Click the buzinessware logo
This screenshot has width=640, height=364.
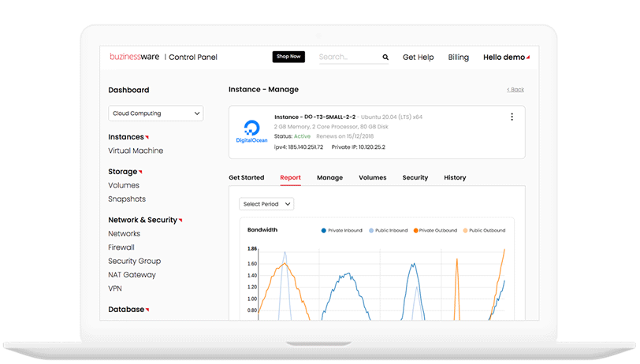click(136, 58)
